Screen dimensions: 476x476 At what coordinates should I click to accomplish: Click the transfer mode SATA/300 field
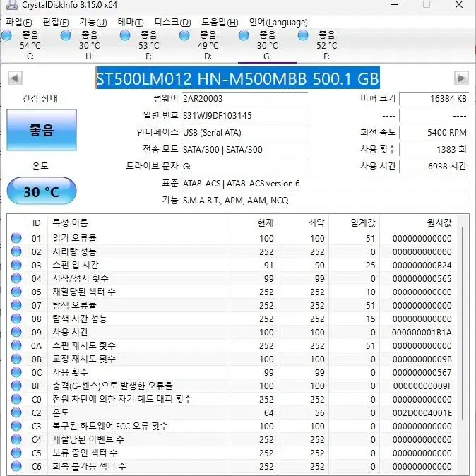244,149
